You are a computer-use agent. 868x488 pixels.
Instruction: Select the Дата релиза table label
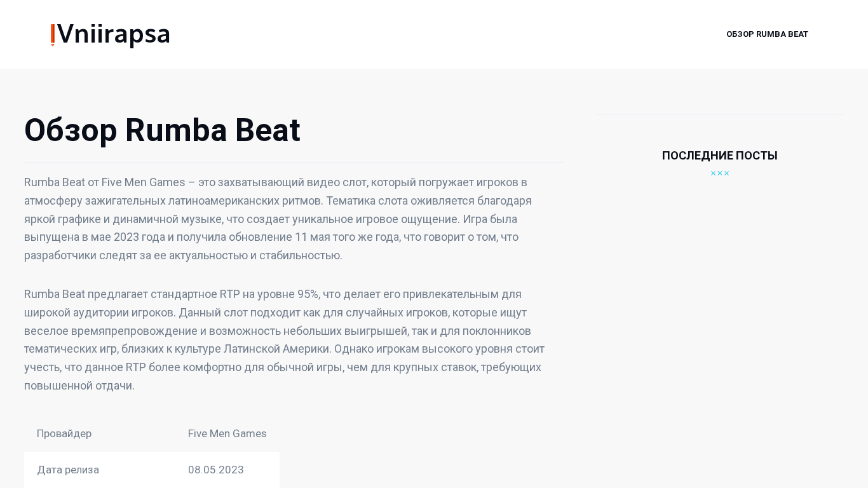pyautogui.click(x=68, y=470)
